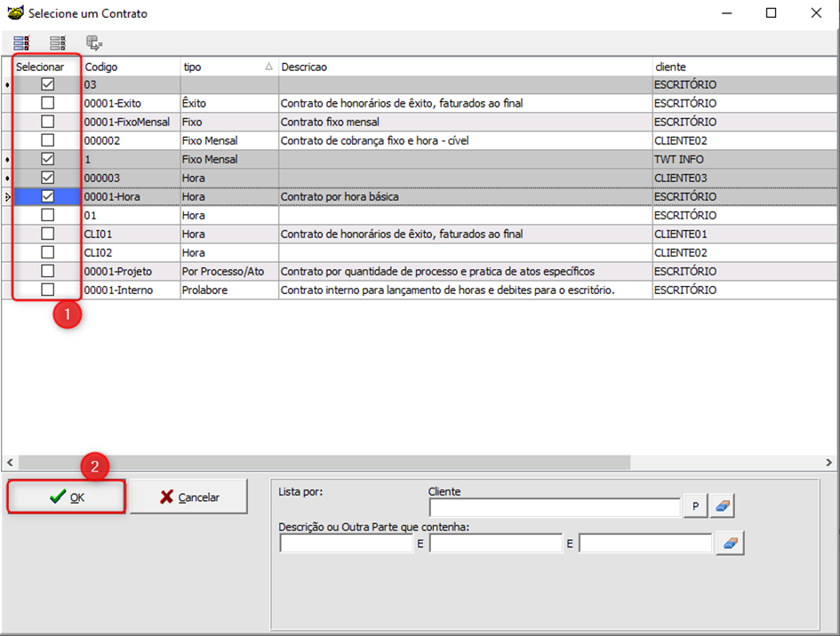The width and height of the screenshot is (840, 636).
Task: Click the 'CLI02' codigo cell
Action: (x=132, y=252)
